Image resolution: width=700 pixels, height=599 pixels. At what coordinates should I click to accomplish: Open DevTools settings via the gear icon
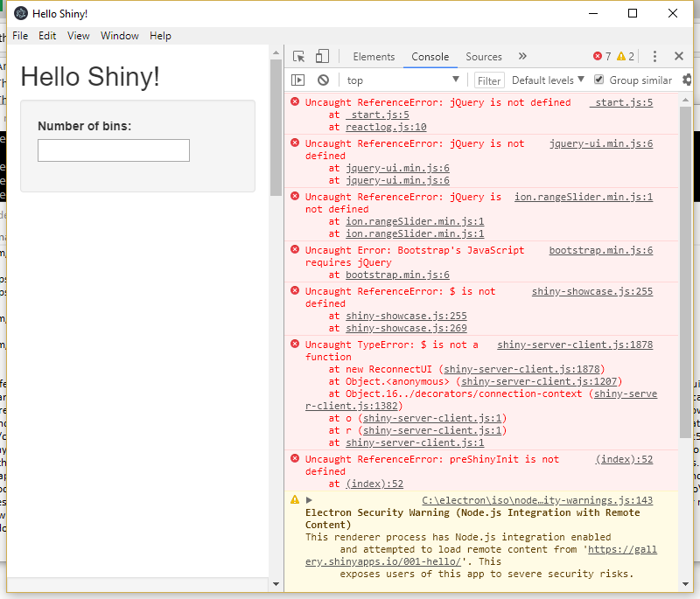tap(689, 80)
